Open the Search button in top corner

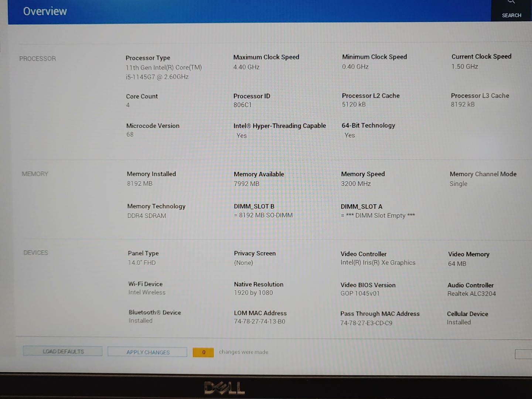point(511,10)
